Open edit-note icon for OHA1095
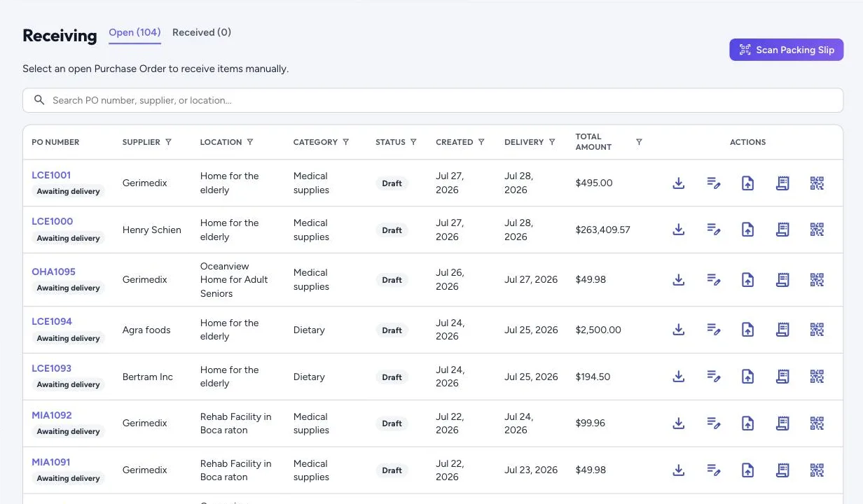The image size is (863, 504). point(713,280)
